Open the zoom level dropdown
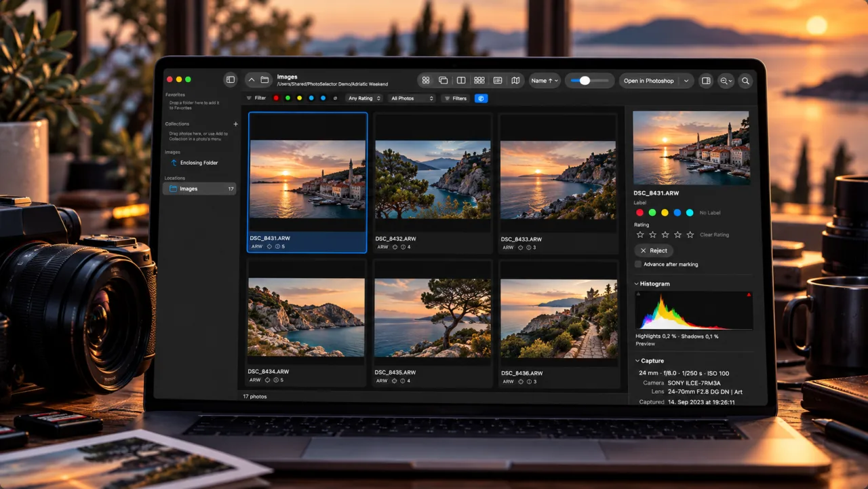 726,81
